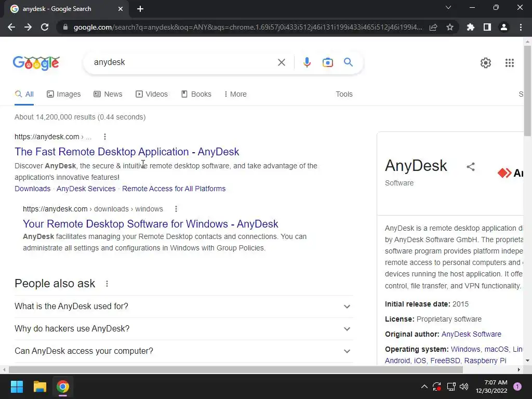The width and height of the screenshot is (532, 399).
Task: Open the Chrome profile avatar
Action: point(504,27)
